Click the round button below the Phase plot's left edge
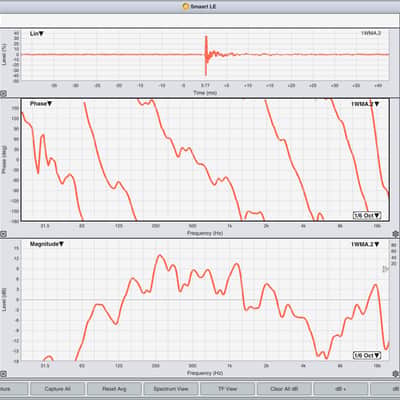This screenshot has height=400, width=400. point(3,234)
